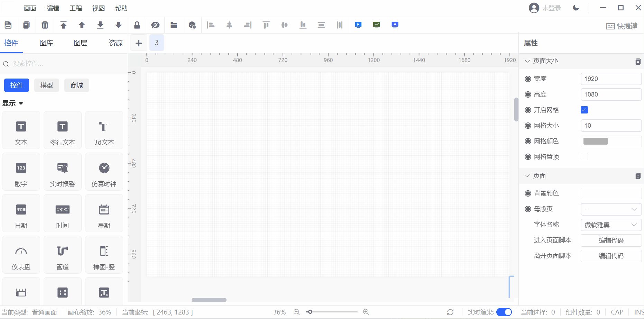Click the 商城 button
This screenshot has height=319, width=644.
tap(77, 85)
